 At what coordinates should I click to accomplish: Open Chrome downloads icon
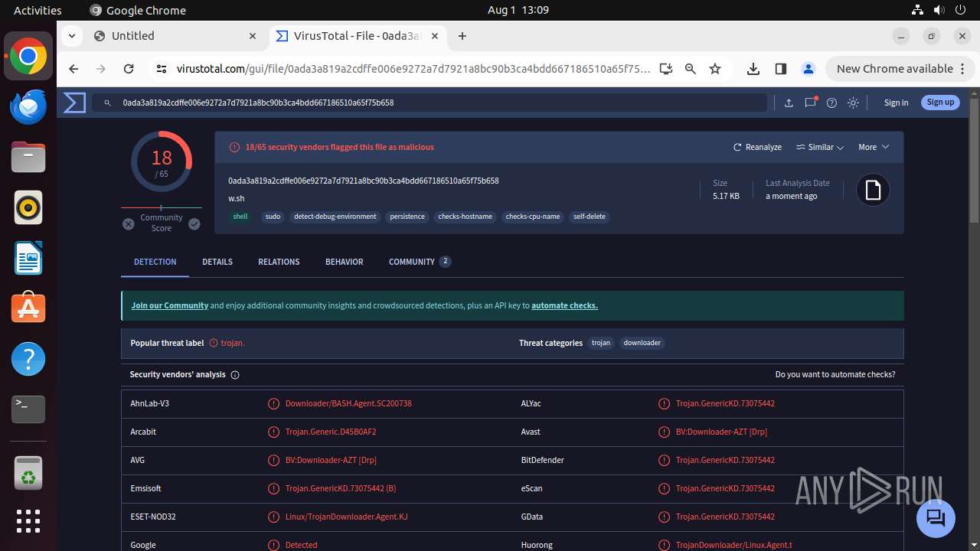753,69
